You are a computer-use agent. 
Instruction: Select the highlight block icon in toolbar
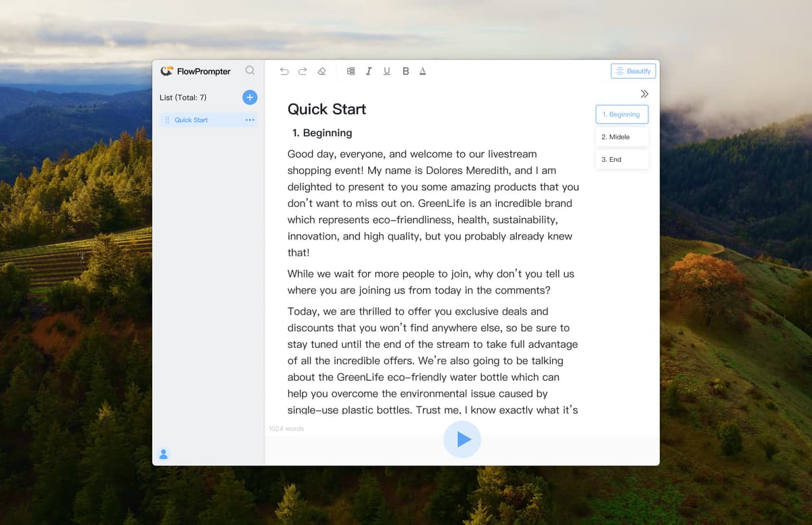(351, 70)
